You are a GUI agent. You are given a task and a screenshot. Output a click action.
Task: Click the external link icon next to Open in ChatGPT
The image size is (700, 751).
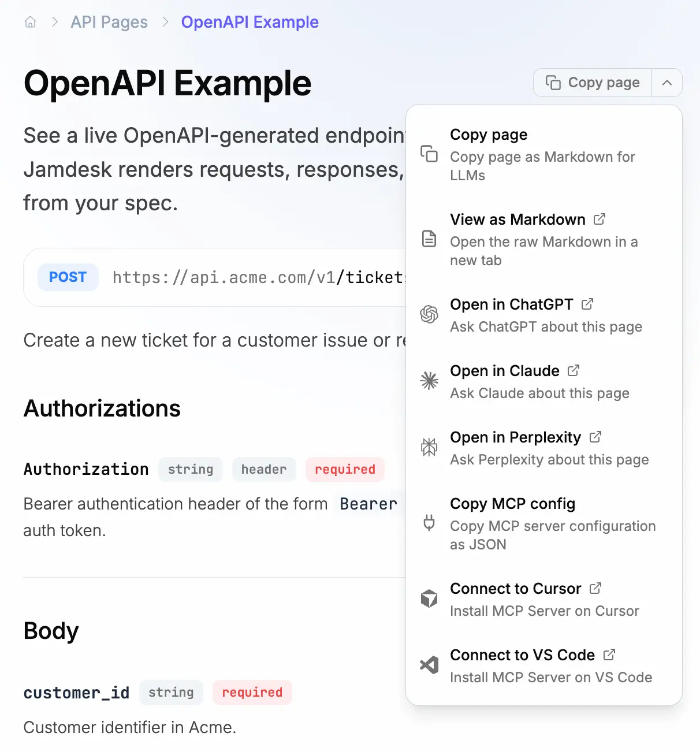coord(588,304)
